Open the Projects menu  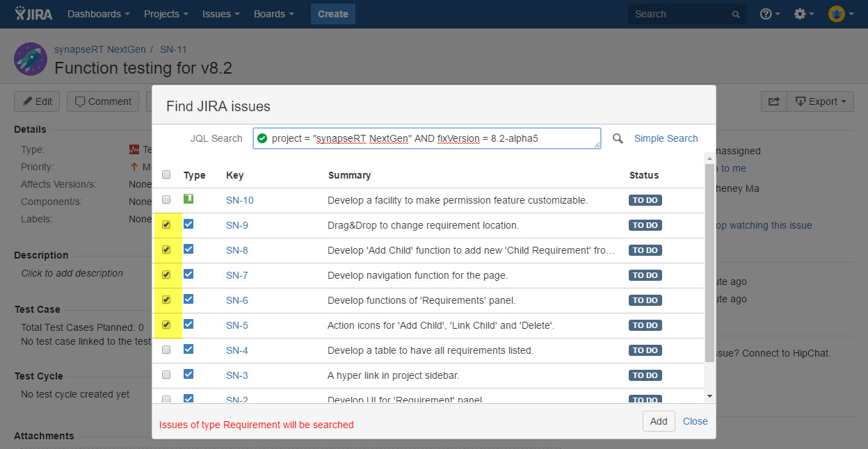[x=166, y=14]
